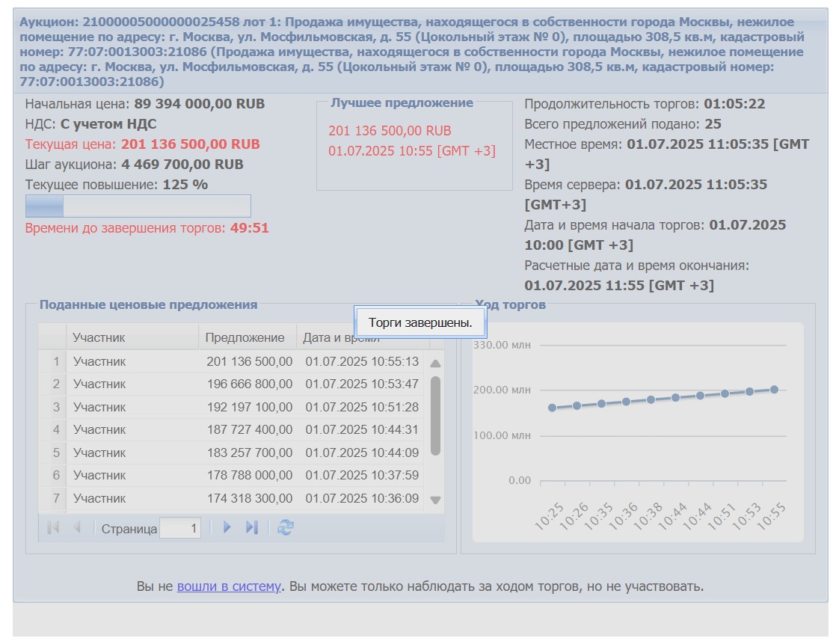Open the 'вошли в систему' login link
This screenshot has width=833, height=644.
pyautogui.click(x=229, y=586)
